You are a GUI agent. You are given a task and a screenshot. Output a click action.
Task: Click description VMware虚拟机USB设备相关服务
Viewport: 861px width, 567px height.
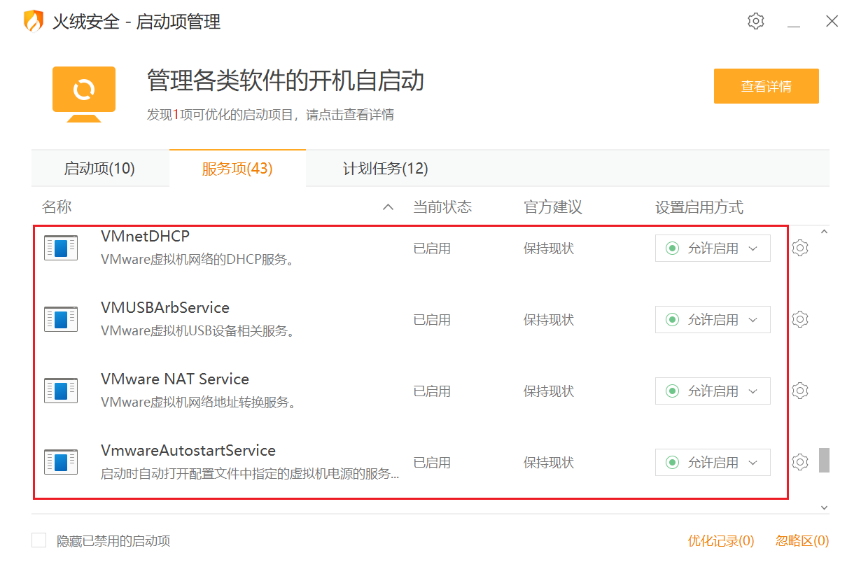tap(197, 330)
